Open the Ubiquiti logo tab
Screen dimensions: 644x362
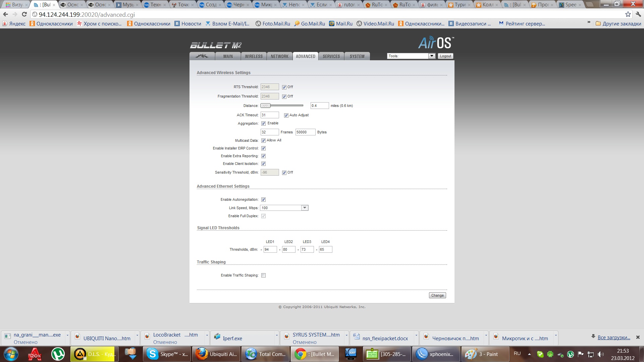(x=202, y=56)
